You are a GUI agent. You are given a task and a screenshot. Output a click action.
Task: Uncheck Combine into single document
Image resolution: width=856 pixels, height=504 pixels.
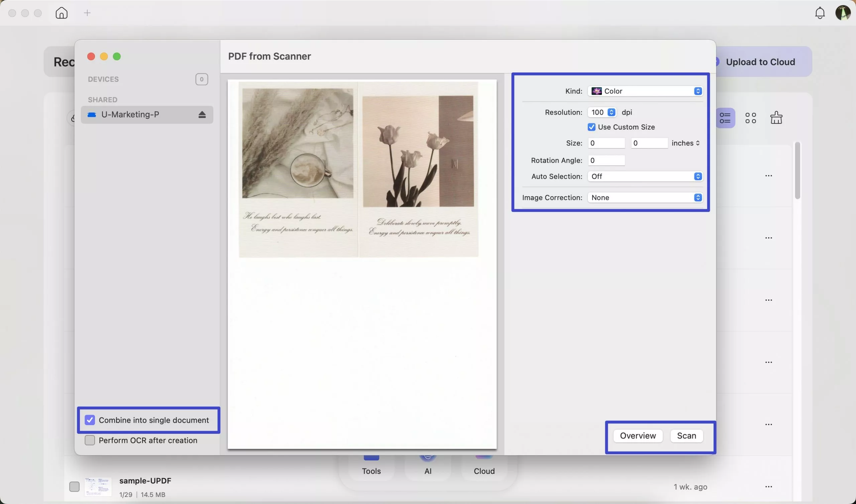click(x=90, y=420)
